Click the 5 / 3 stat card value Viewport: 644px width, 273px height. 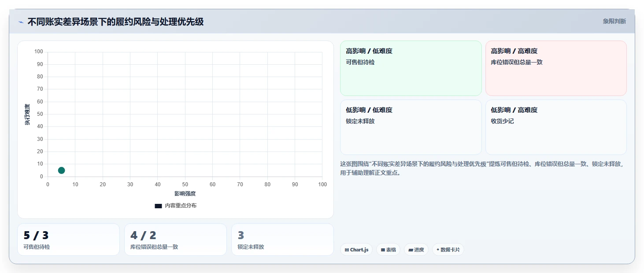tap(36, 235)
